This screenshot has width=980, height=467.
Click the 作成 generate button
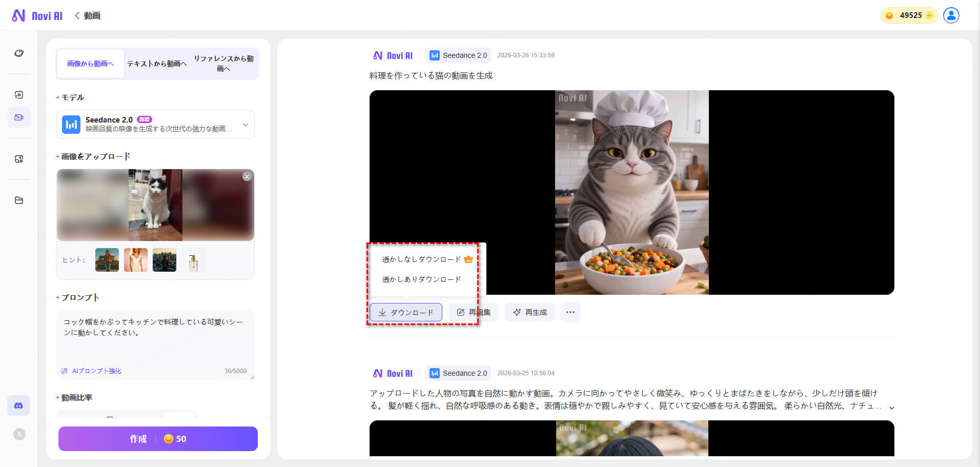pos(157,439)
